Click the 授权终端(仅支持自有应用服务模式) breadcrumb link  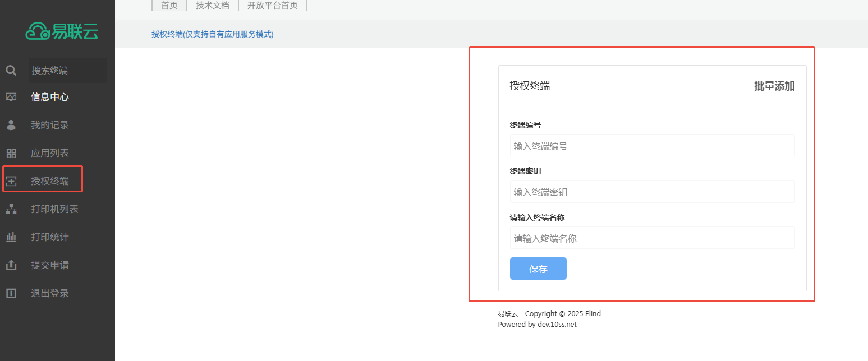(212, 34)
